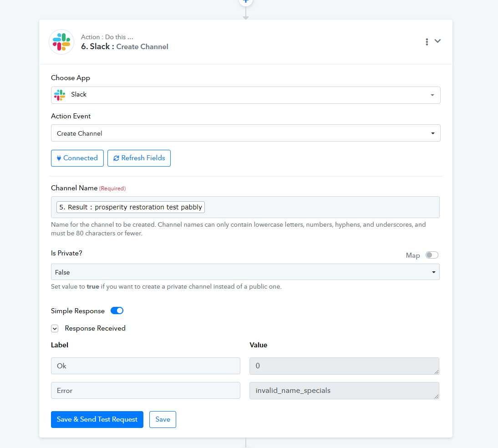Collapse Response Received with its checkbox arrow
Image resolution: width=498 pixels, height=448 pixels.
[55, 328]
